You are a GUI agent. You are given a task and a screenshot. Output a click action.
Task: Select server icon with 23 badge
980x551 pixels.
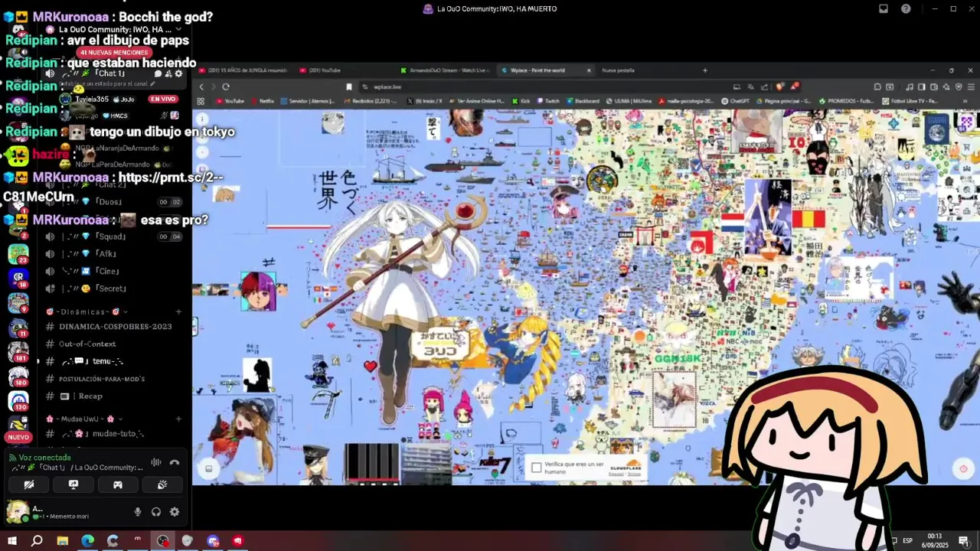(x=18, y=253)
